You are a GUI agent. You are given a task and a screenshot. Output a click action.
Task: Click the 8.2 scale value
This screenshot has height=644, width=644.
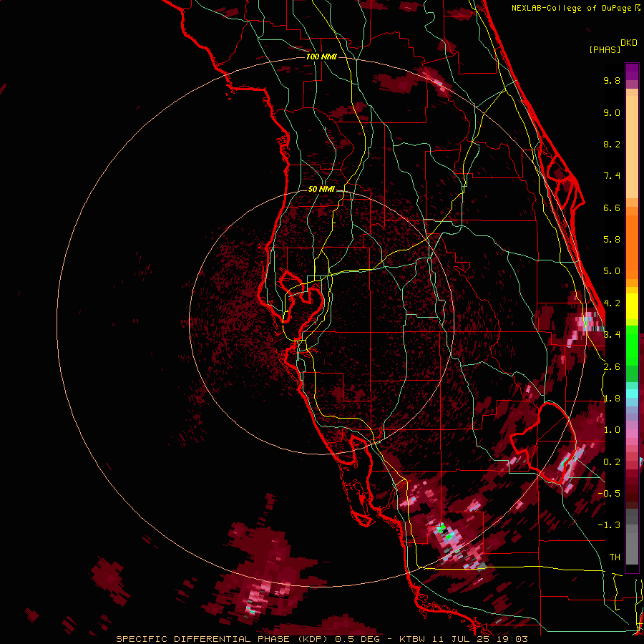coord(612,144)
